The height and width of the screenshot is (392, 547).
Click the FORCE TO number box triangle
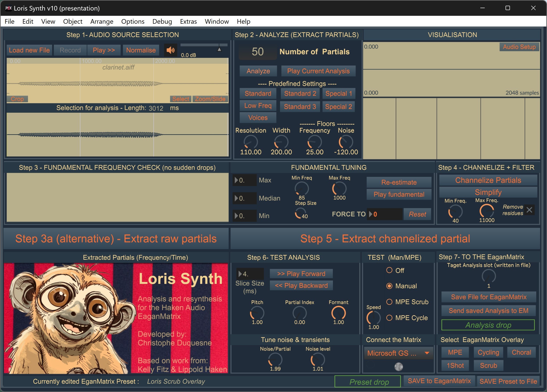pos(371,214)
